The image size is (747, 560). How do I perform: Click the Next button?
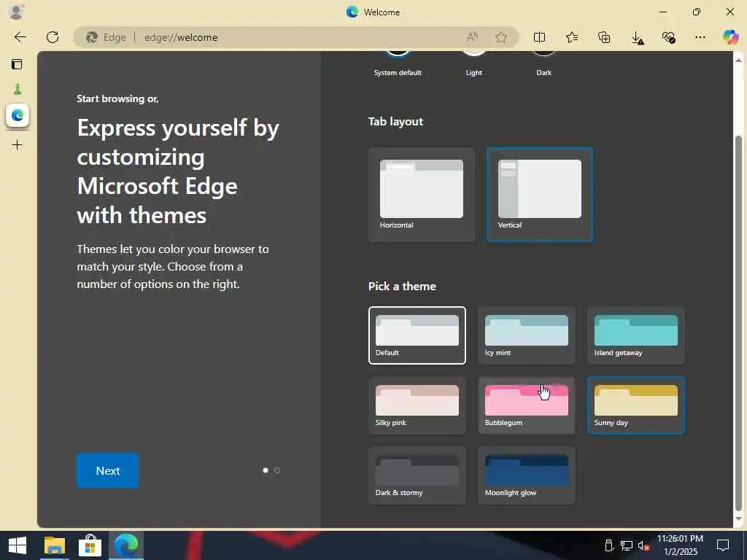[x=108, y=470]
